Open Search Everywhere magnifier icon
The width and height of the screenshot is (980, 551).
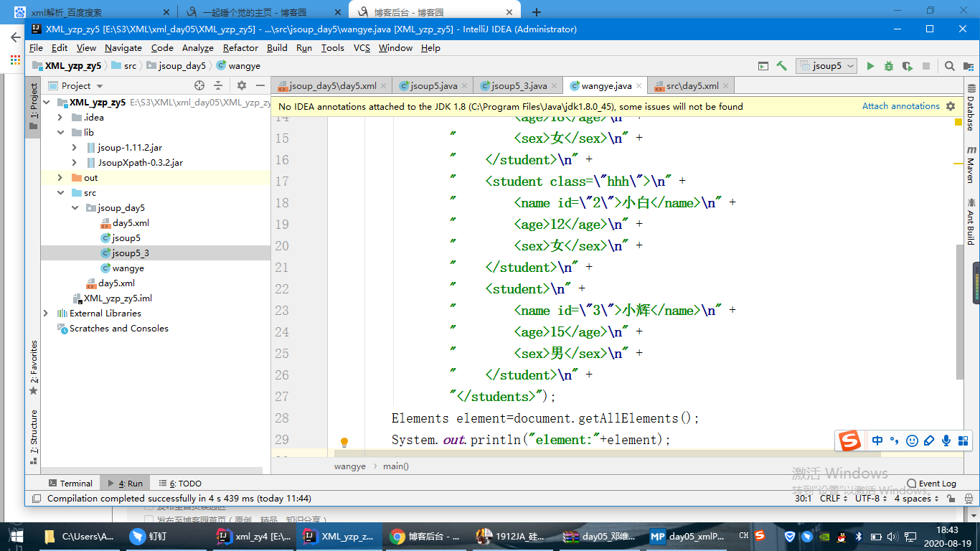point(949,66)
